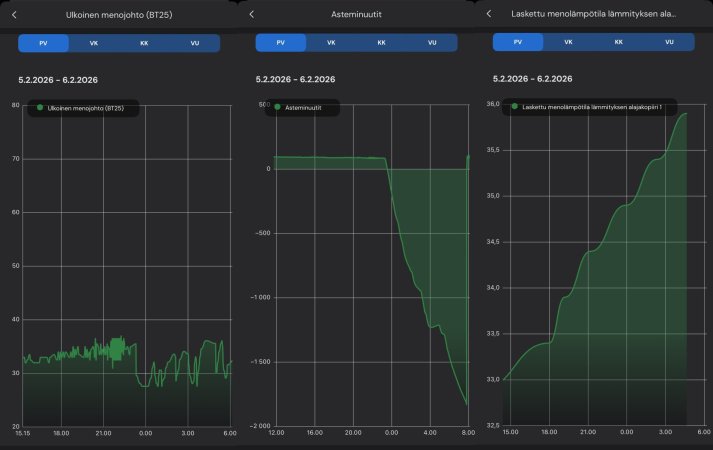Select PV tab in Laskettu menolämpötila panel
Image resolution: width=713 pixels, height=450 pixels.
[x=518, y=43]
